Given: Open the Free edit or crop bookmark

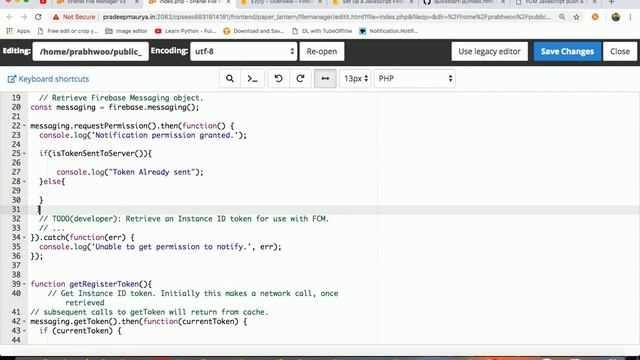Looking at the screenshot, I should pos(68,31).
